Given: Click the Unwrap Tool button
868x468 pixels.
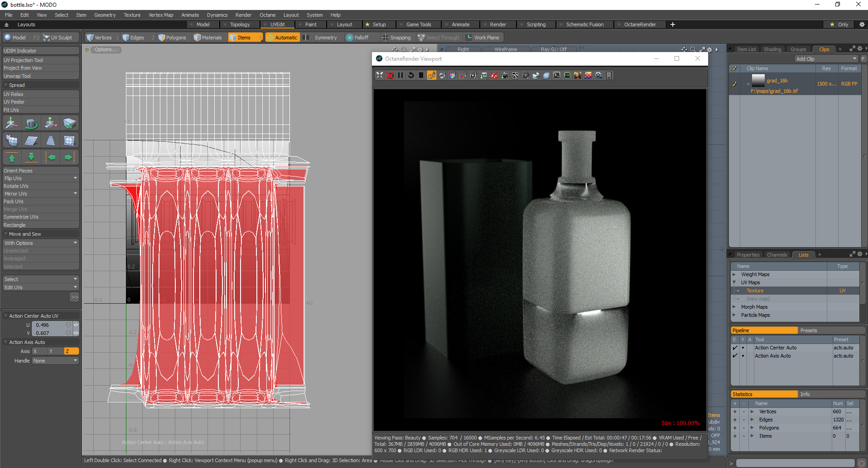Looking at the screenshot, I should click(17, 76).
